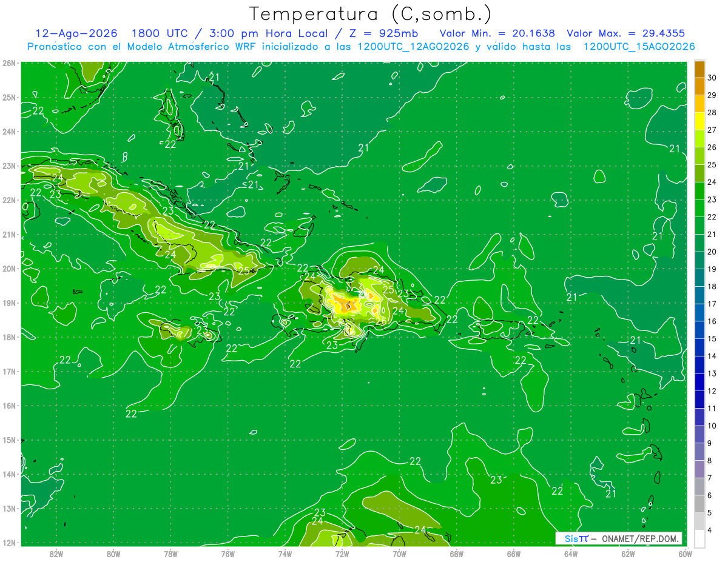Click the '26N' latitude axis label
728x562 pixels.
[x=9, y=63]
